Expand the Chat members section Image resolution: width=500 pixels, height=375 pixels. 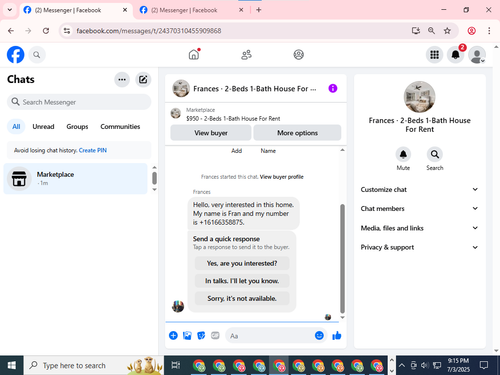[x=419, y=209]
